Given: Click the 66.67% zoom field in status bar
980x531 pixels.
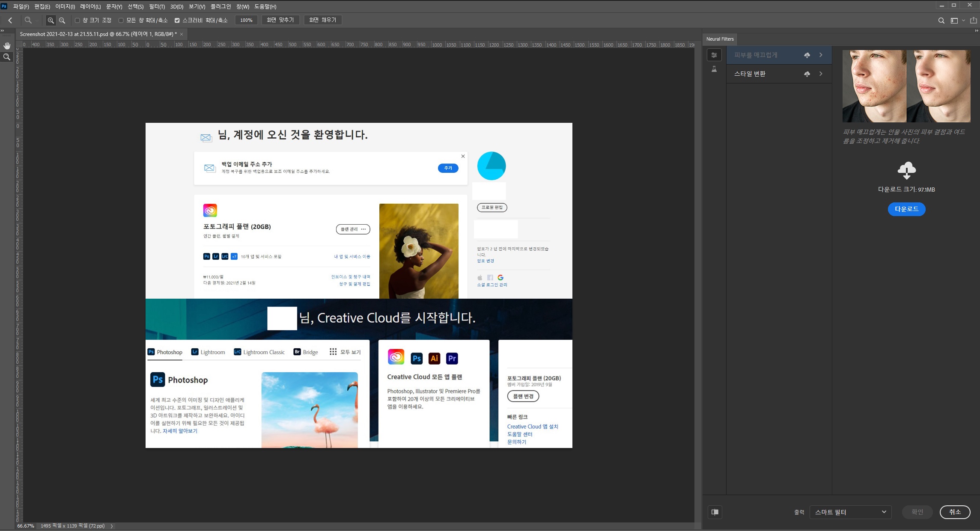Looking at the screenshot, I should (26, 526).
